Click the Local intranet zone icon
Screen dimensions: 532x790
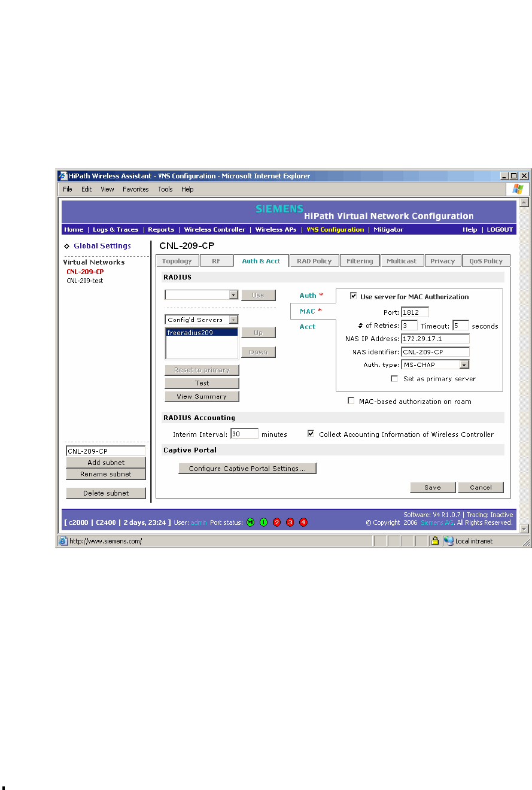(x=449, y=541)
